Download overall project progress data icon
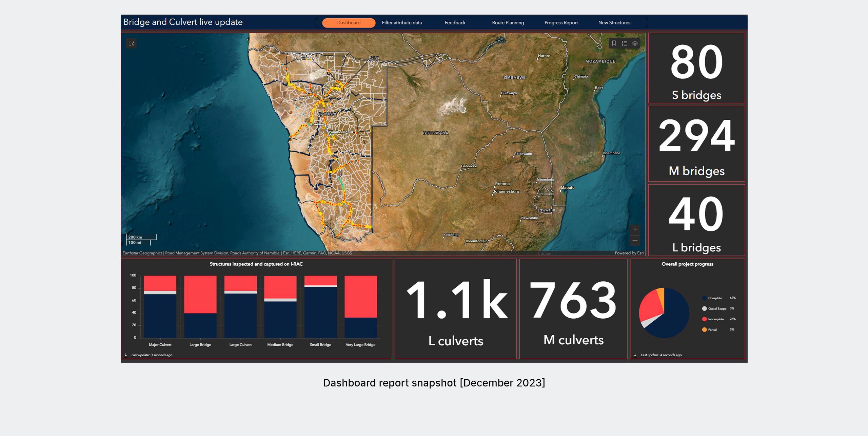868x436 pixels. tap(635, 355)
